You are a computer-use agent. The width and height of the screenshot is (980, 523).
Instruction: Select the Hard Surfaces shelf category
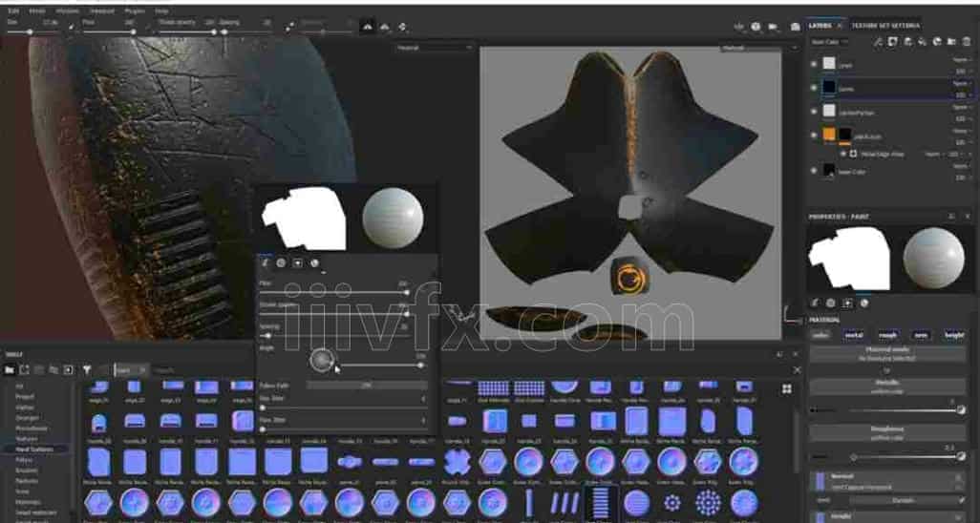pyautogui.click(x=34, y=449)
